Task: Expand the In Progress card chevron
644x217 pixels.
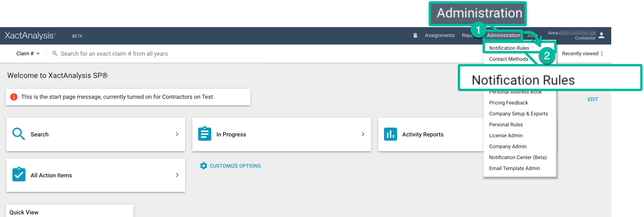Action: 363,134
